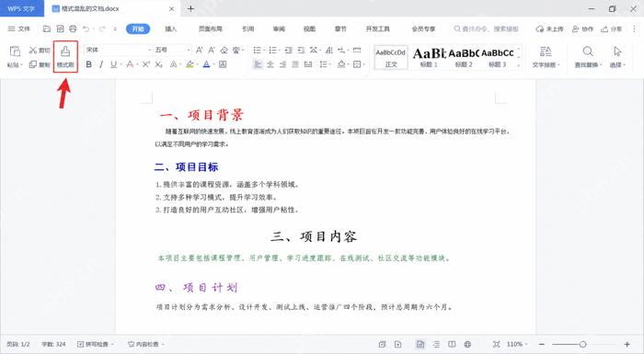This screenshot has height=354, width=644.
Task: Select the Format Painter (格式刷) tool
Action: [x=65, y=57]
